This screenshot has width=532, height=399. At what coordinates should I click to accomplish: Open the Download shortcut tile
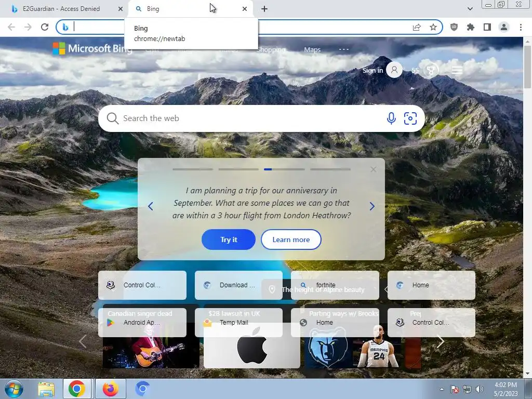(x=238, y=285)
